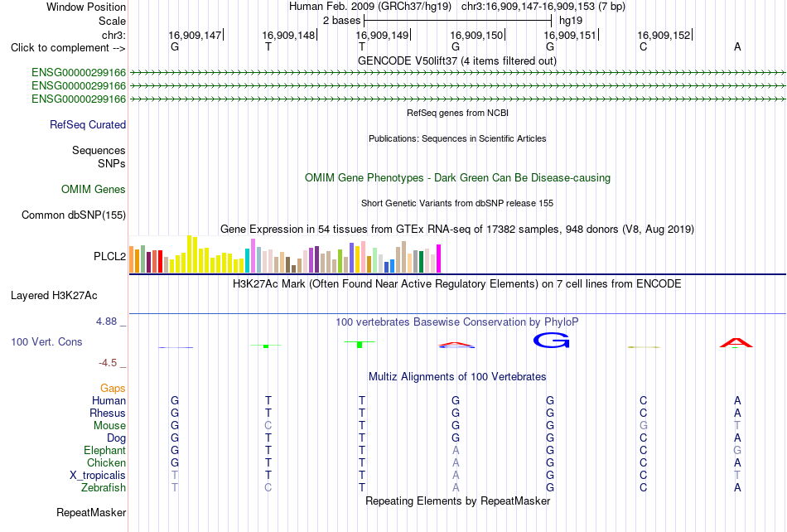The width and height of the screenshot is (787, 532).
Task: Click the 4.88 conservation axis value
Action: [106, 322]
